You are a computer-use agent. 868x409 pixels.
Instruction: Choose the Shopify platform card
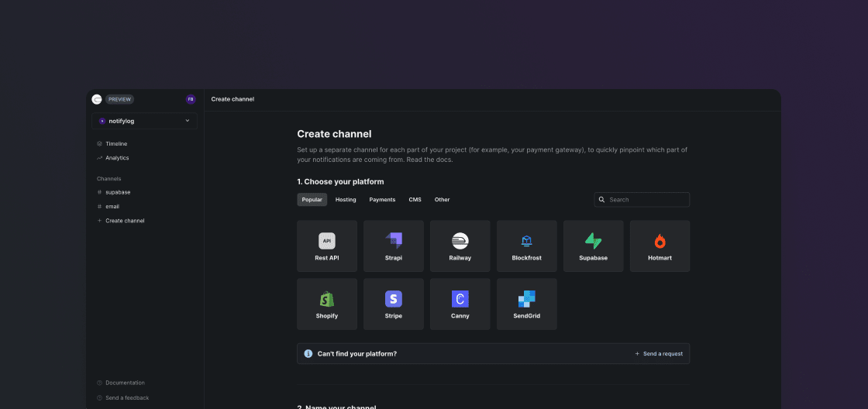pos(327,304)
